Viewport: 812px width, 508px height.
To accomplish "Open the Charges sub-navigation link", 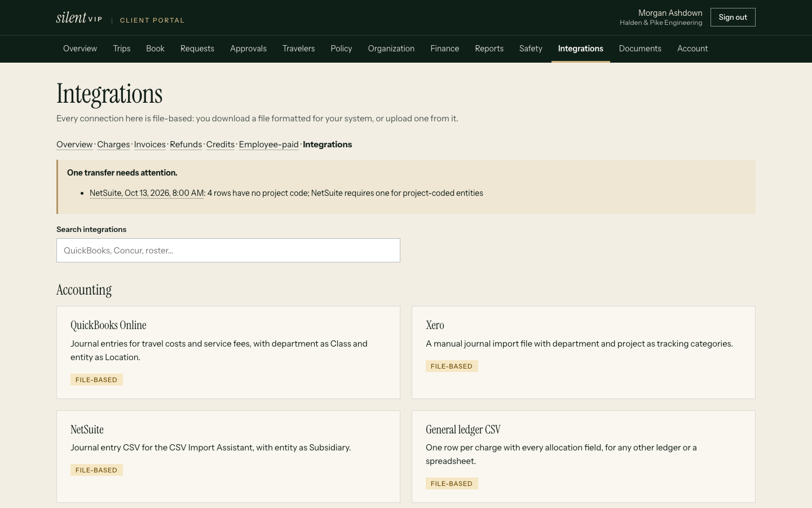I will click(x=113, y=144).
